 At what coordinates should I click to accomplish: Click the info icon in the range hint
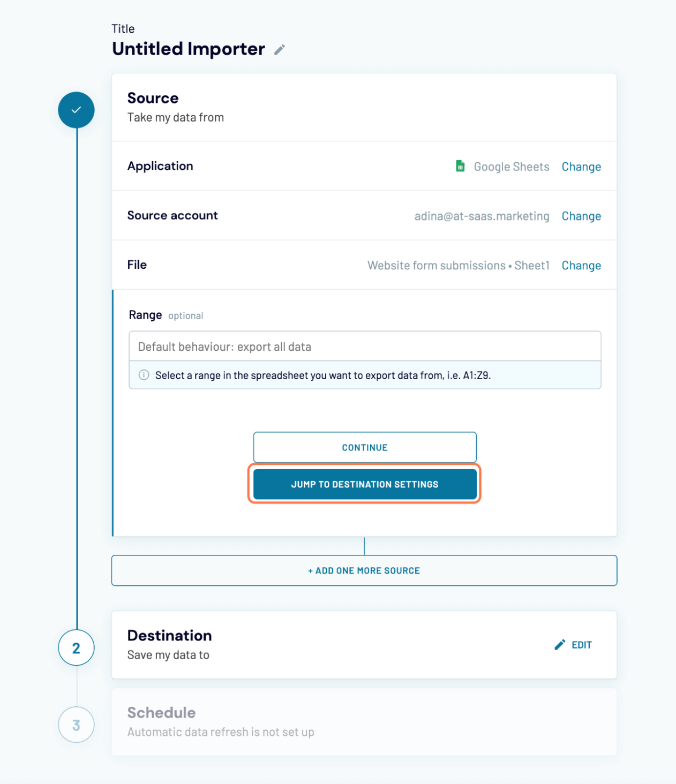click(x=144, y=375)
